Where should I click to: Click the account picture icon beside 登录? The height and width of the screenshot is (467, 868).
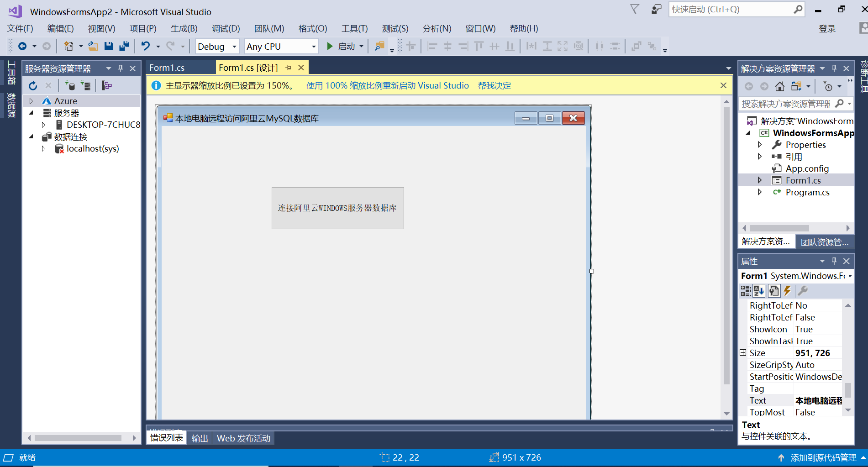point(863,28)
